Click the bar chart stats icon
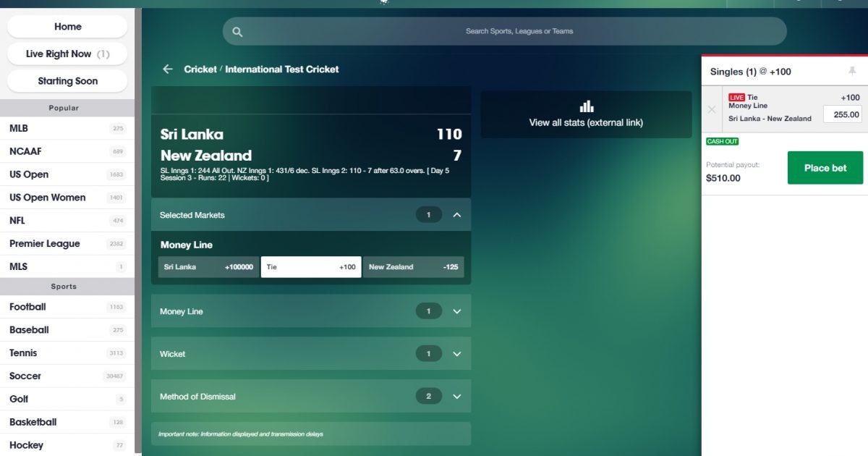 point(586,106)
